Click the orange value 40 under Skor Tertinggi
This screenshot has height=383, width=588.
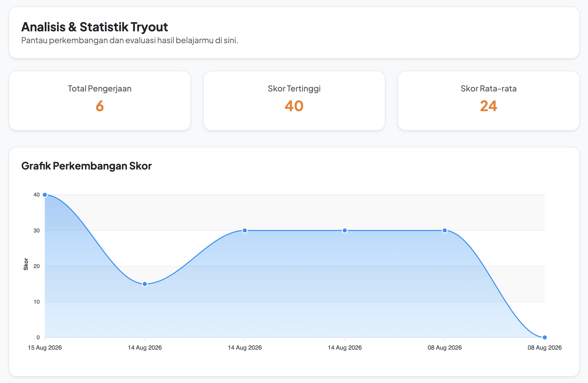(294, 106)
